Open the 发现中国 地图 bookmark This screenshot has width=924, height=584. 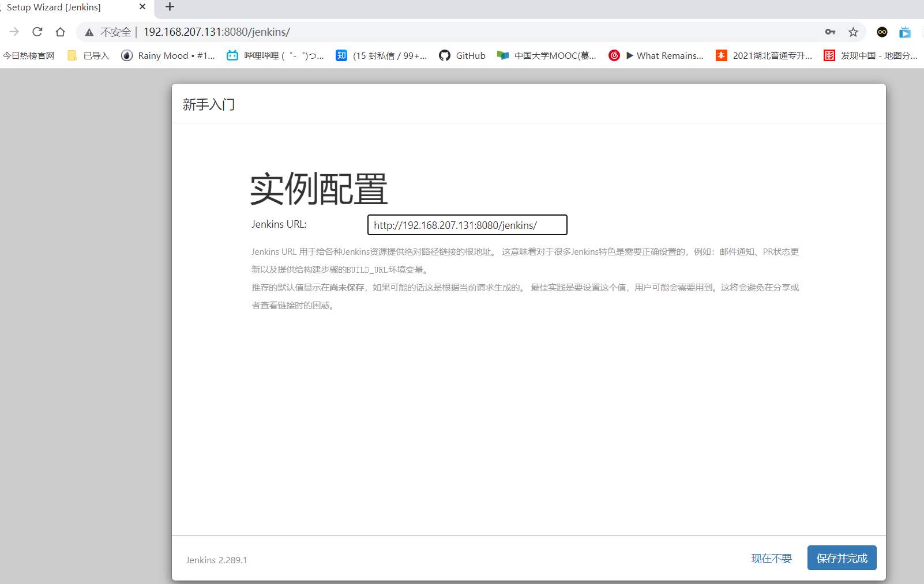[x=871, y=55]
